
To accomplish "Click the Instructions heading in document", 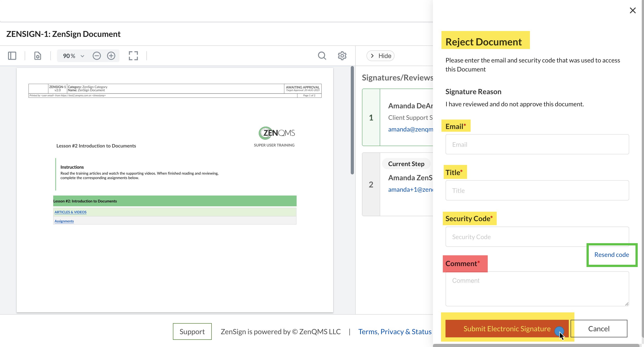I will (x=72, y=167).
